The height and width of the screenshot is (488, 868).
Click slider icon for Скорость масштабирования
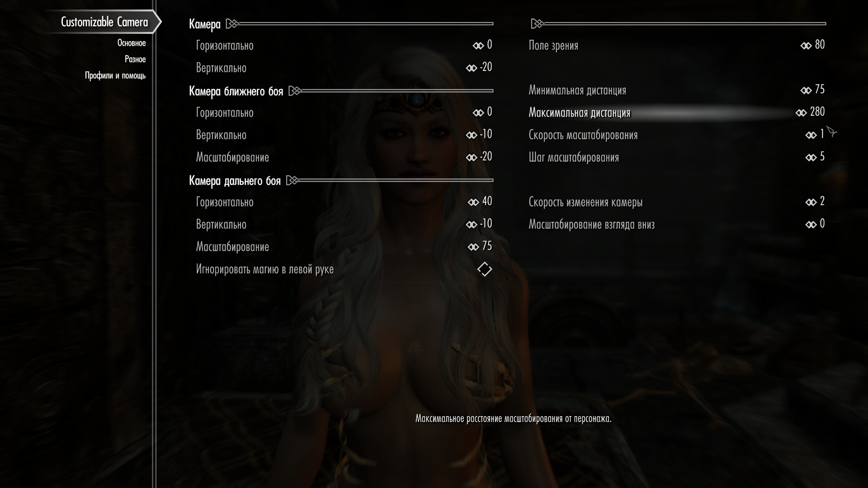[811, 135]
